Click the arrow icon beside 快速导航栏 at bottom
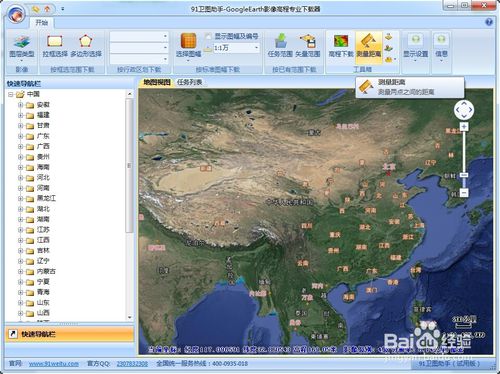Image resolution: width=500 pixels, height=374 pixels. (x=13, y=334)
